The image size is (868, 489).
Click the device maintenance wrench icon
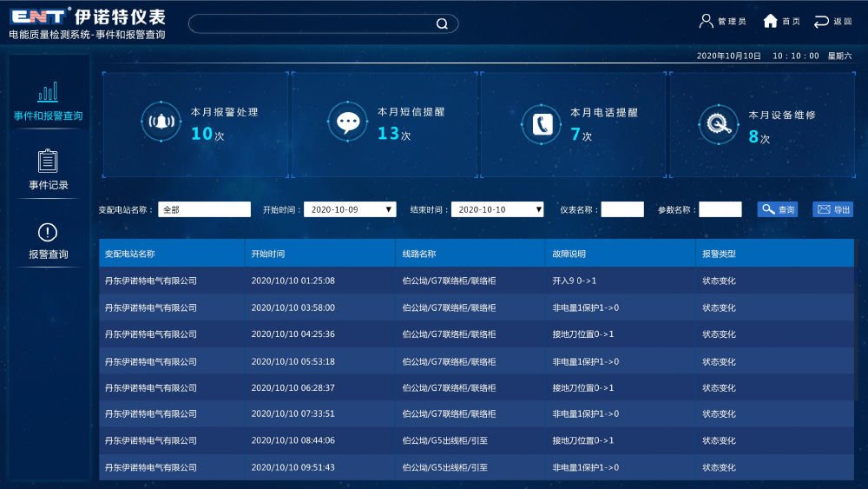(x=719, y=125)
